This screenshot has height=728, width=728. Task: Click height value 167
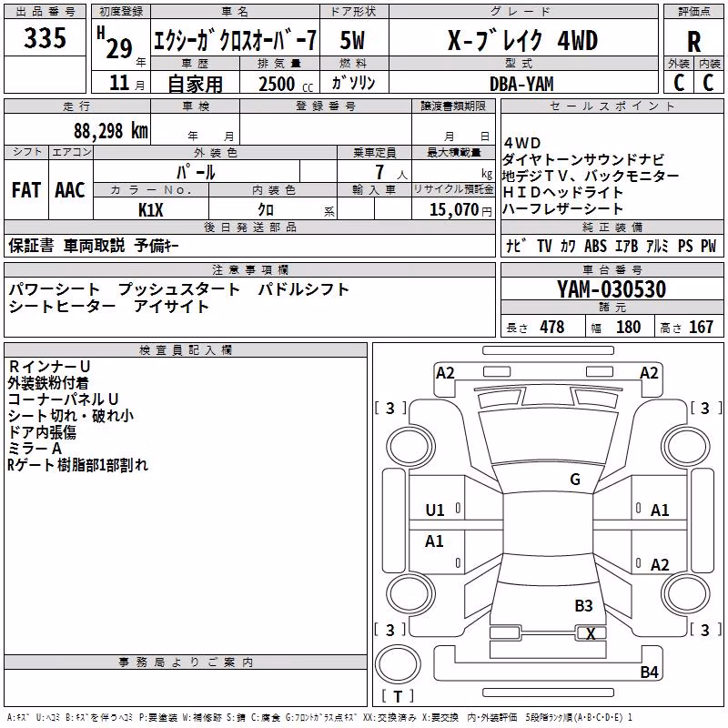(701, 328)
